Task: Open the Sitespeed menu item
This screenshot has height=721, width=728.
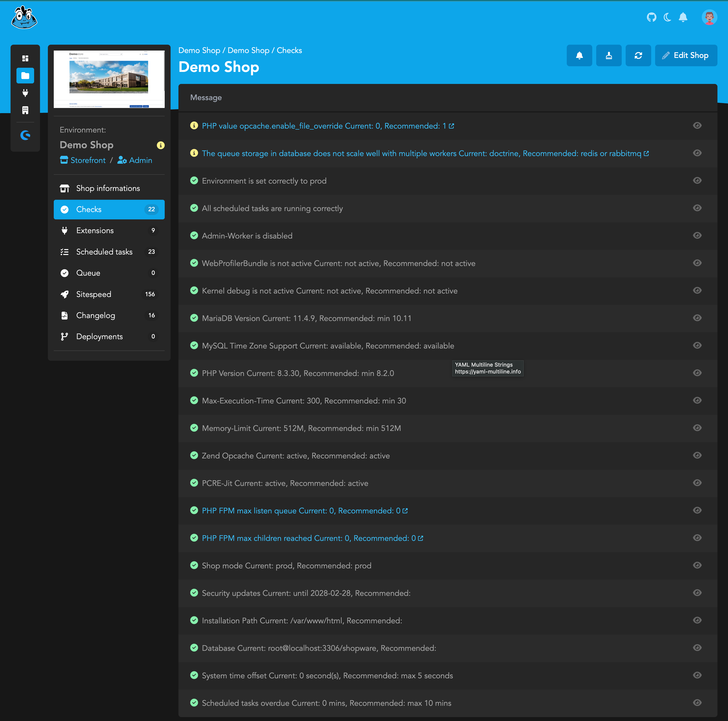Action: [94, 294]
